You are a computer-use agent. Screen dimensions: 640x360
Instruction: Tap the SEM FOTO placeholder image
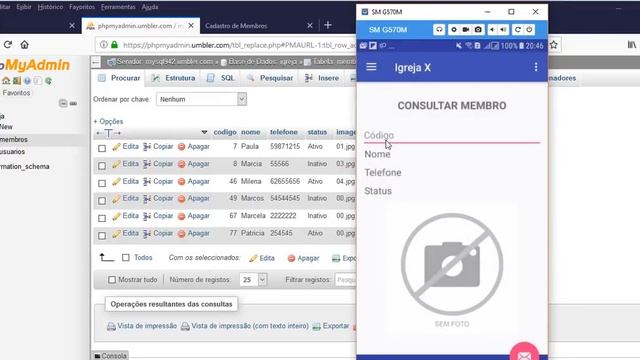pyautogui.click(x=452, y=269)
